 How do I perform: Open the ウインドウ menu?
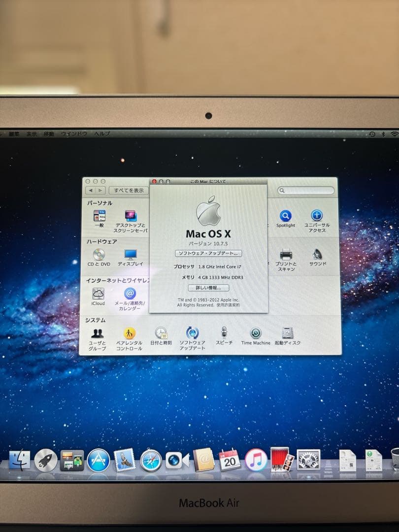point(74,133)
